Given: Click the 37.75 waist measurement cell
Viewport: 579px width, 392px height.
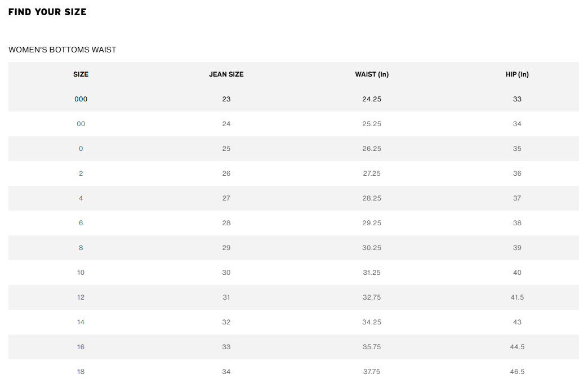Looking at the screenshot, I should [372, 372].
